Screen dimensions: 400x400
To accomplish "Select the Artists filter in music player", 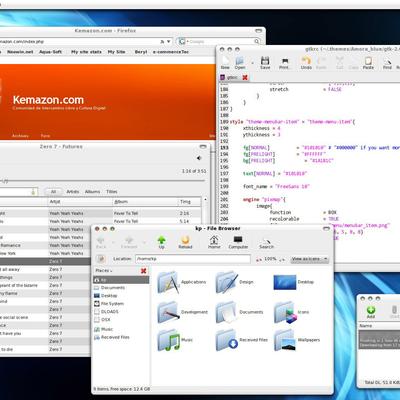I will [x=73, y=192].
